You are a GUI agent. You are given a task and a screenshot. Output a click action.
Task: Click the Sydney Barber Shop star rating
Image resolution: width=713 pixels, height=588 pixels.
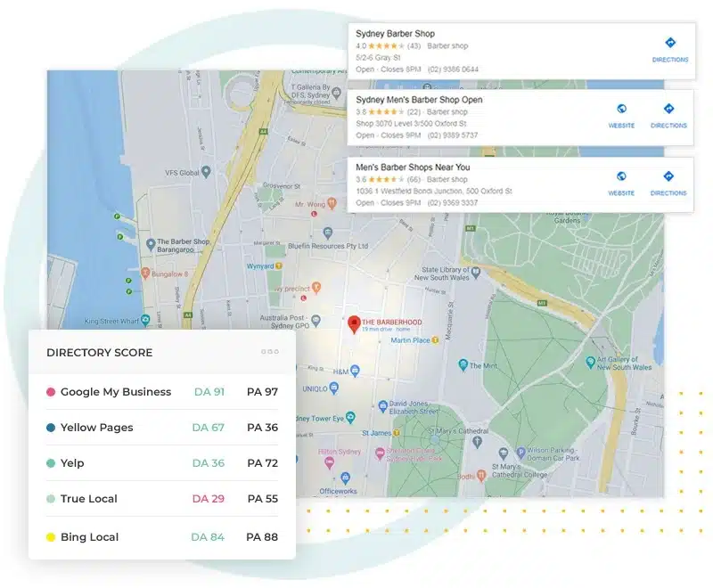(386, 46)
